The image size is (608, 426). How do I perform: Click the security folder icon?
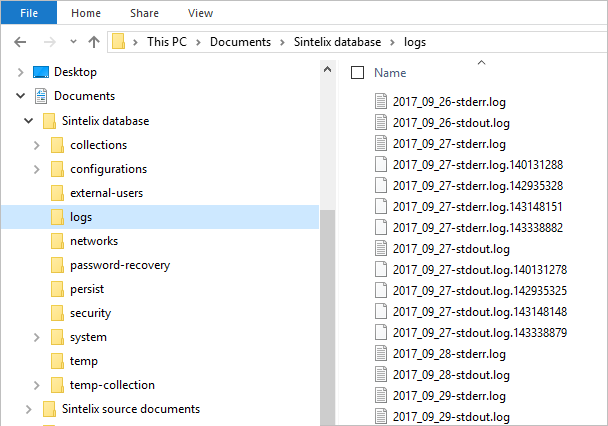pyautogui.click(x=57, y=313)
